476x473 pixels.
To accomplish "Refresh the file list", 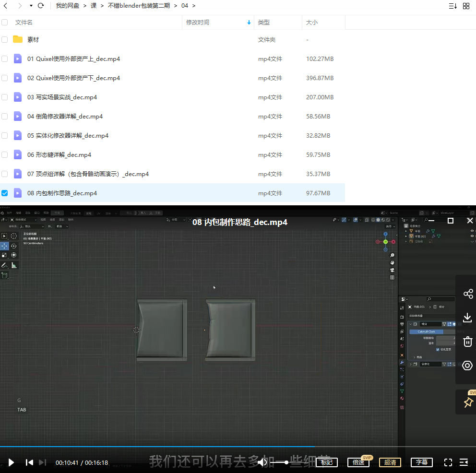I will click(x=41, y=6).
